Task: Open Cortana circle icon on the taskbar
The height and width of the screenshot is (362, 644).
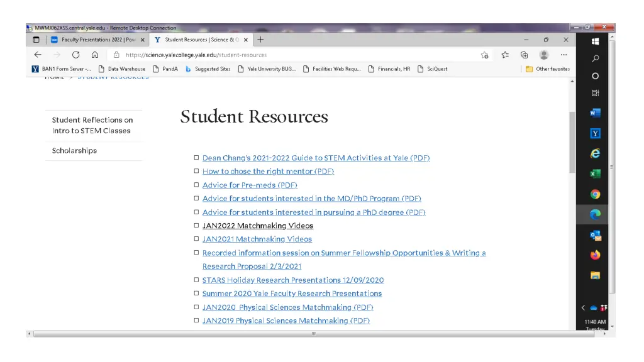Action: tap(595, 76)
